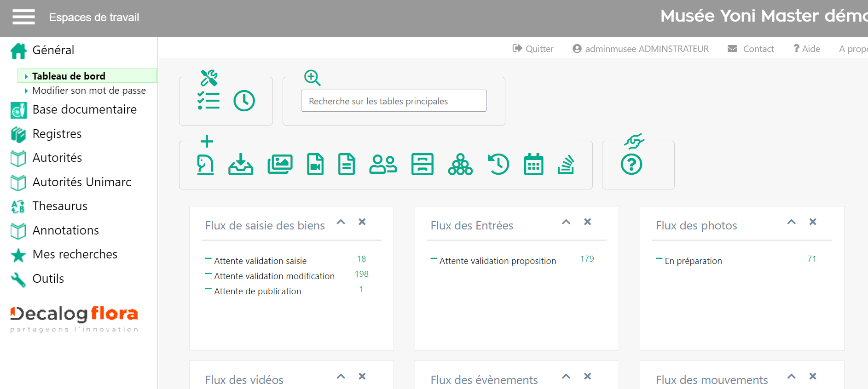
Task: Collapse the Flux des Entrées panel
Action: tap(566, 222)
